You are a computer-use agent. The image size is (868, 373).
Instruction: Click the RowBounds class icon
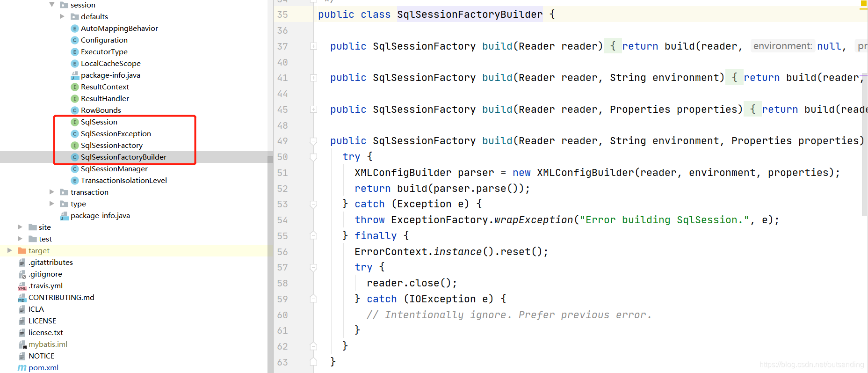coord(74,110)
